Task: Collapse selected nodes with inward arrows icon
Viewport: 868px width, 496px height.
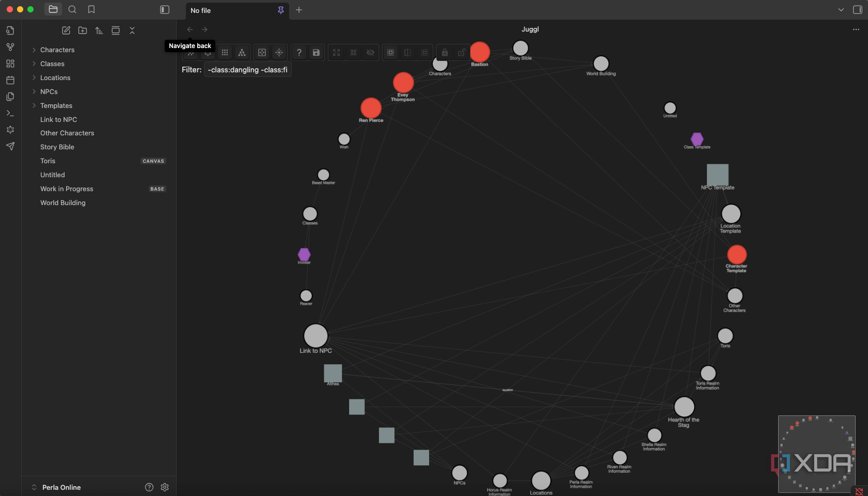Action: [354, 53]
